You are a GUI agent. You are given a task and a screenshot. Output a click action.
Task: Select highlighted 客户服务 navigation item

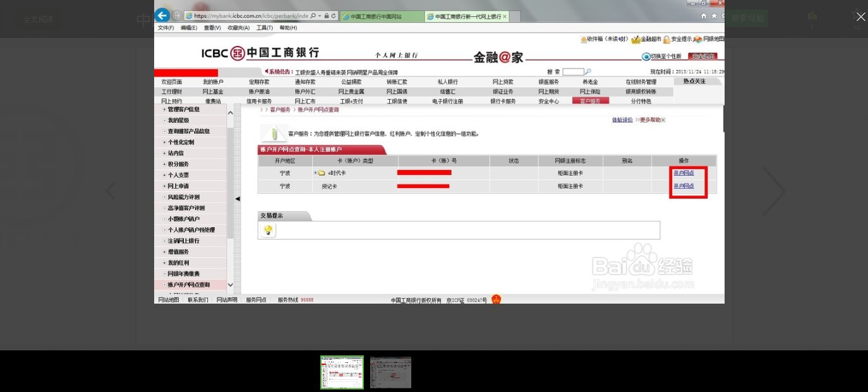(591, 101)
